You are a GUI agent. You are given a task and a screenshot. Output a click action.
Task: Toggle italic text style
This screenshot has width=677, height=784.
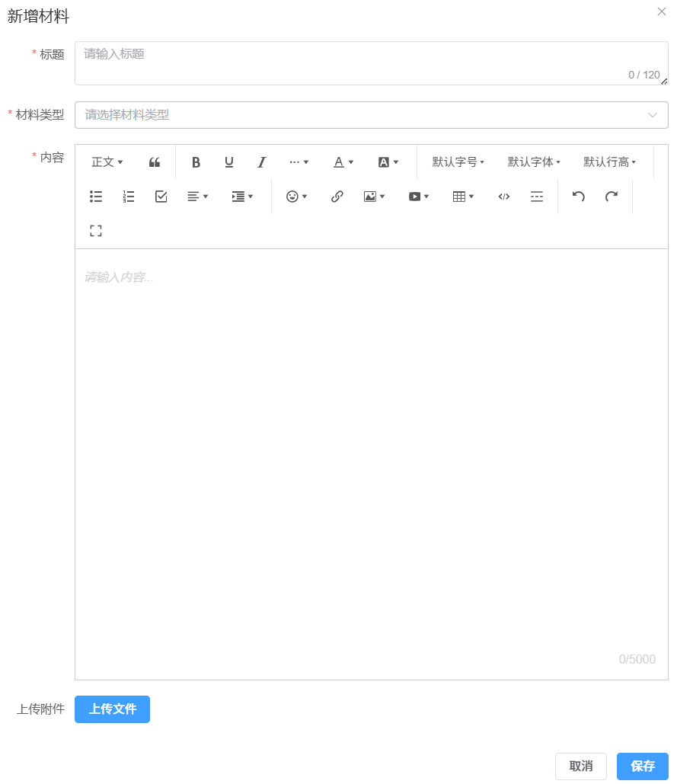[x=261, y=162]
